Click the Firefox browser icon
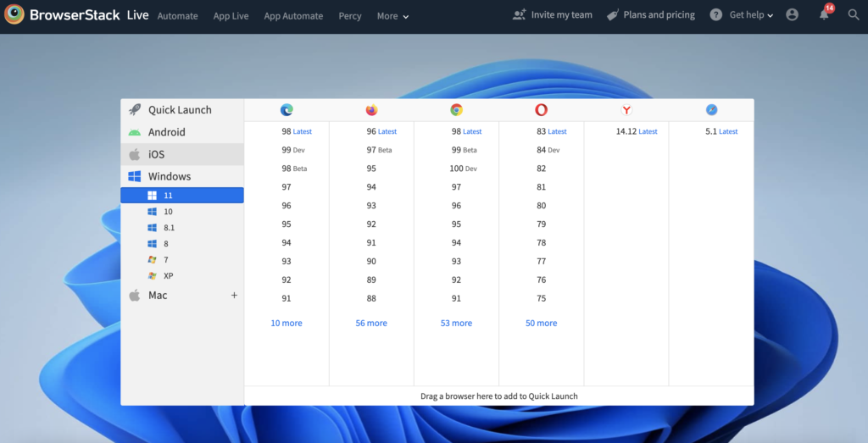 pyautogui.click(x=371, y=110)
